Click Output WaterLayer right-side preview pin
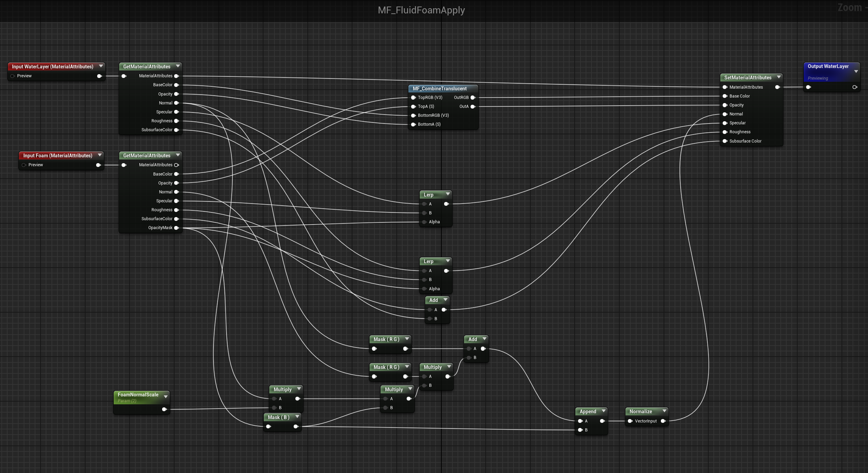The height and width of the screenshot is (473, 868). (x=855, y=87)
